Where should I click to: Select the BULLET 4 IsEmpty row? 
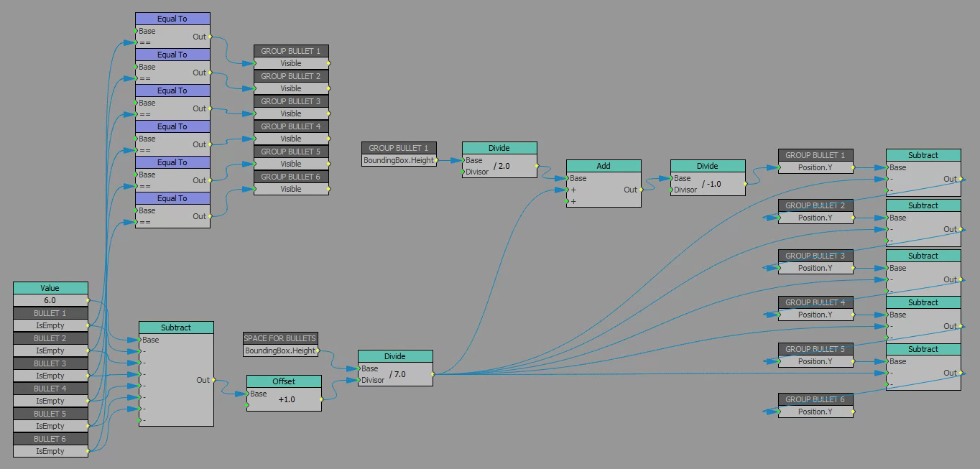pos(50,401)
